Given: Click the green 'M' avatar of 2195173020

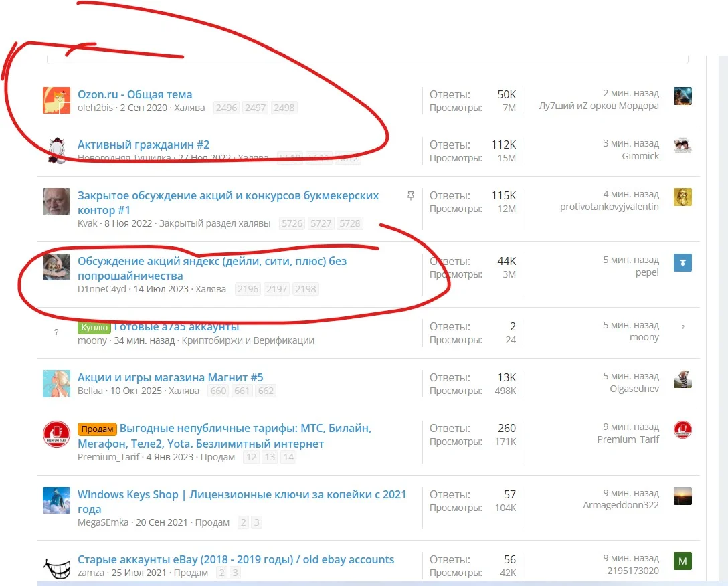Looking at the screenshot, I should [x=682, y=561].
